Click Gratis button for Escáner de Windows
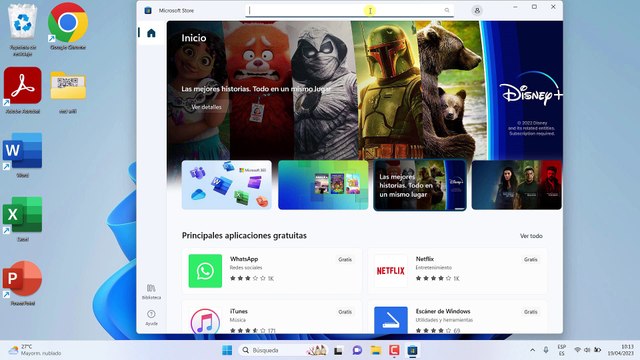 point(531,312)
